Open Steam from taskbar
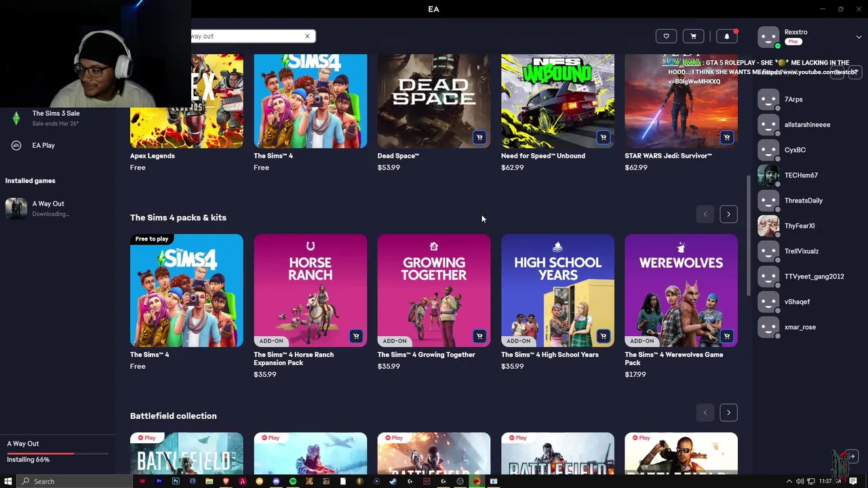The image size is (868, 488). [x=393, y=481]
